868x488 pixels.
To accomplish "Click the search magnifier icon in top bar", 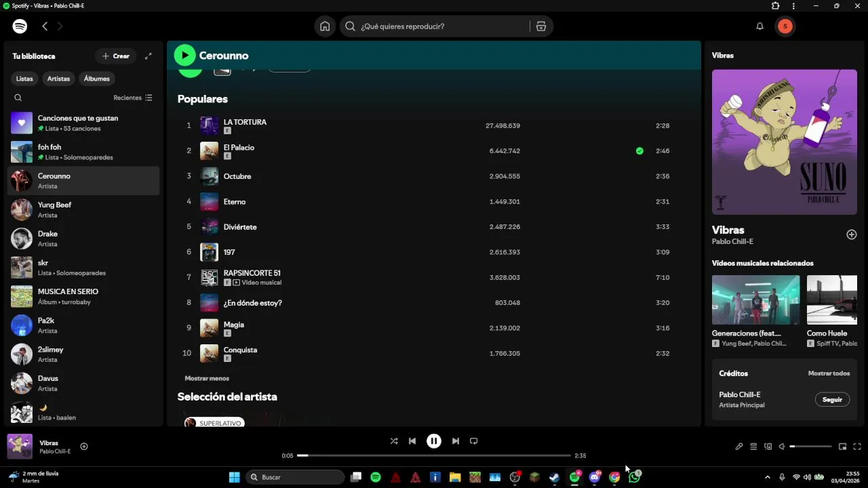I will [x=350, y=26].
